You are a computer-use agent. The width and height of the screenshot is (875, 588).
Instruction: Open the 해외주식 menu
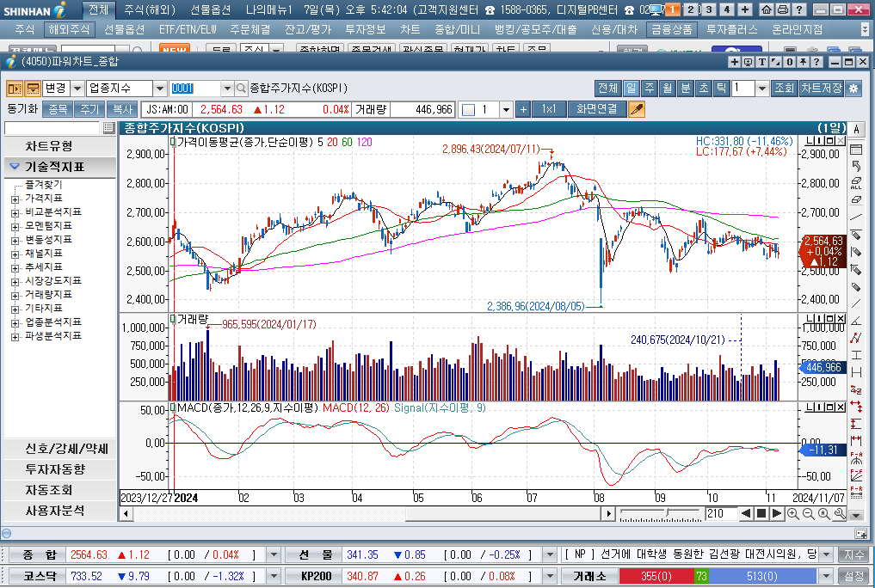(69, 29)
